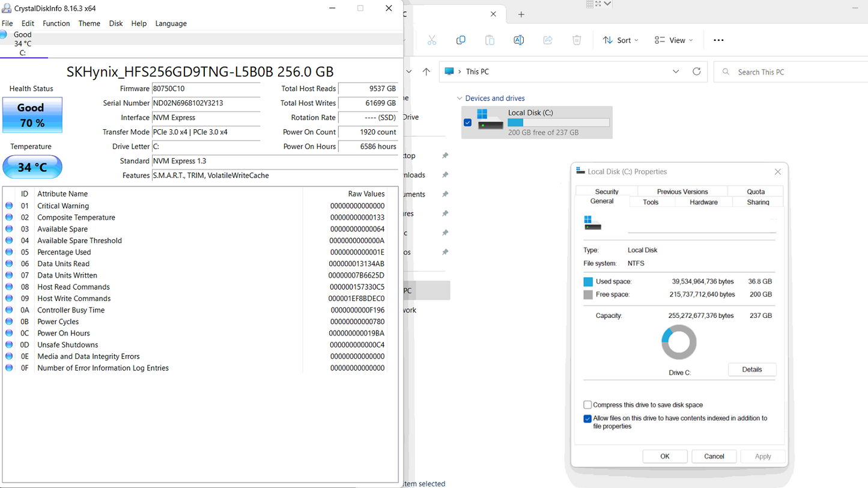Image resolution: width=868 pixels, height=488 pixels.
Task: Open a new File Explorer tab with plus icon
Action: coord(521,14)
